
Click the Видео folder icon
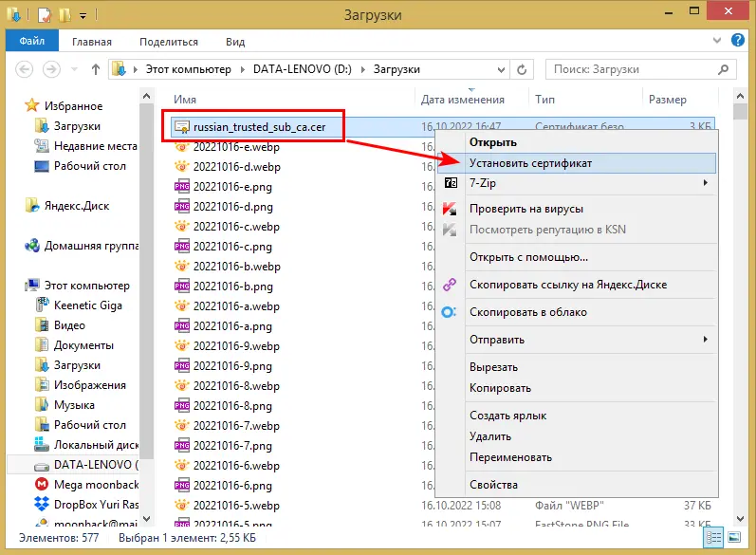tap(42, 325)
